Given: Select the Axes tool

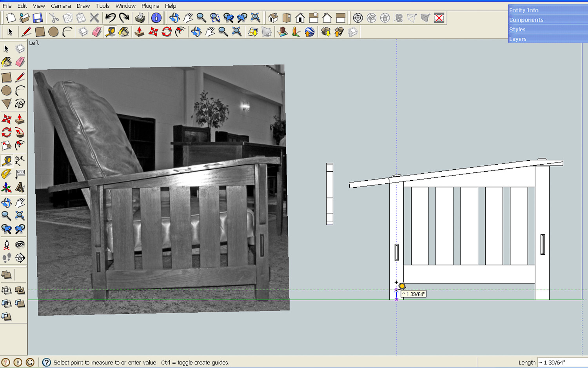Looking at the screenshot, I should point(7,187).
